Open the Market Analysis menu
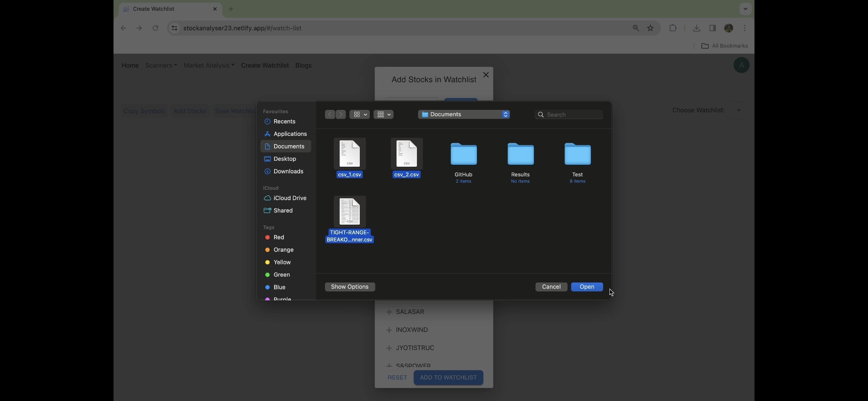The width and height of the screenshot is (868, 401). point(209,65)
